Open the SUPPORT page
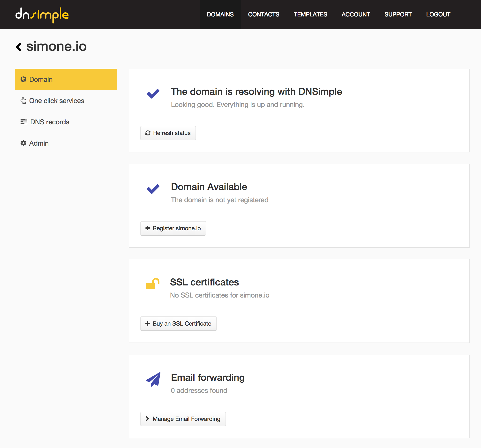481x448 pixels. (398, 15)
